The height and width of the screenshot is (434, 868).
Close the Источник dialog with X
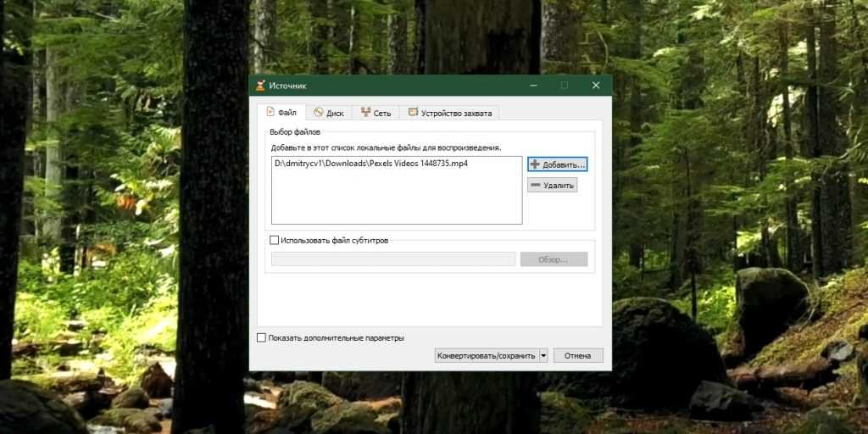tap(596, 86)
